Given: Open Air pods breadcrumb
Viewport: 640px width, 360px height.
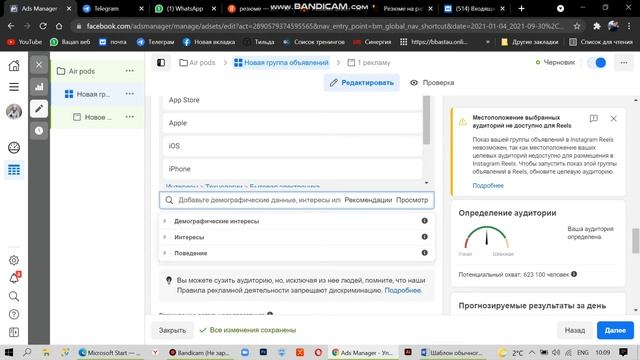Looking at the screenshot, I should point(197,62).
